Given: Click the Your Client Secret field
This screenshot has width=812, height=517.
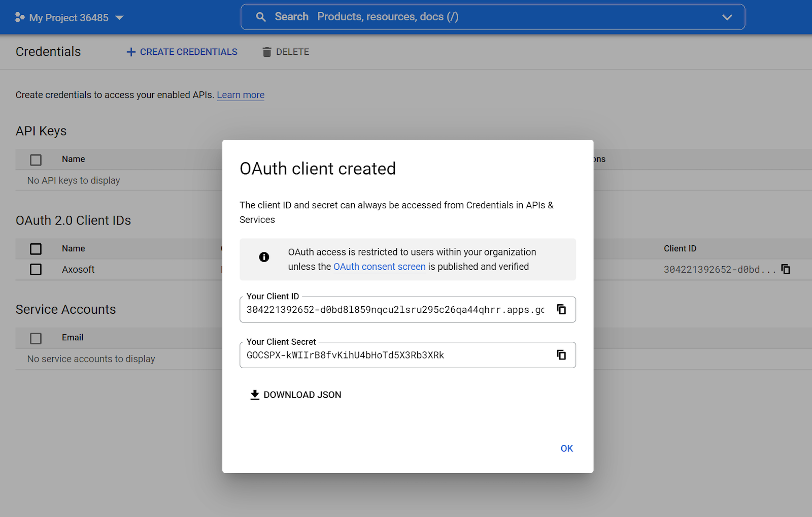Looking at the screenshot, I should point(408,354).
